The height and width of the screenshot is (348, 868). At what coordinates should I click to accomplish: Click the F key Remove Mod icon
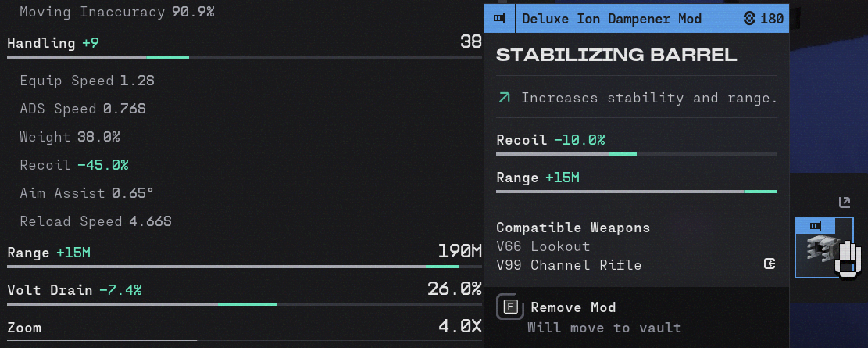pos(510,307)
